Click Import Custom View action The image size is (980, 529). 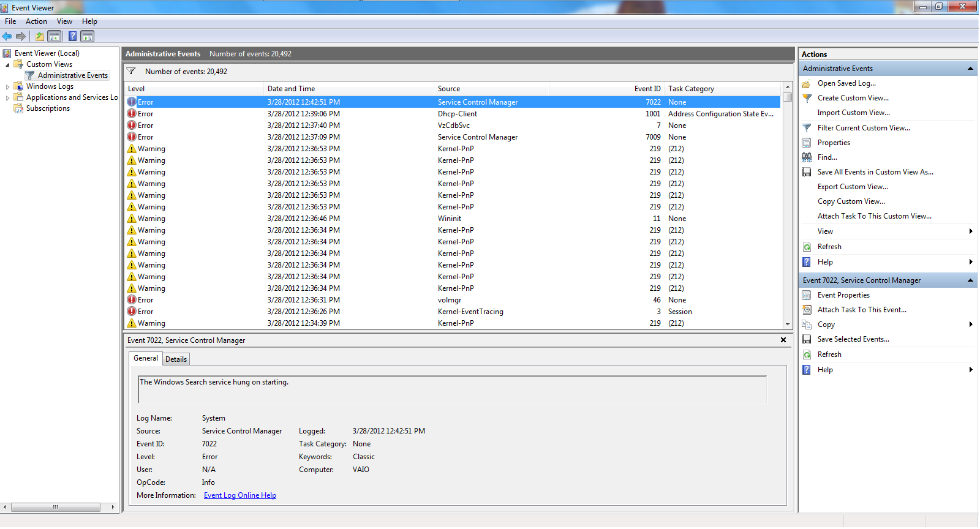tap(853, 113)
